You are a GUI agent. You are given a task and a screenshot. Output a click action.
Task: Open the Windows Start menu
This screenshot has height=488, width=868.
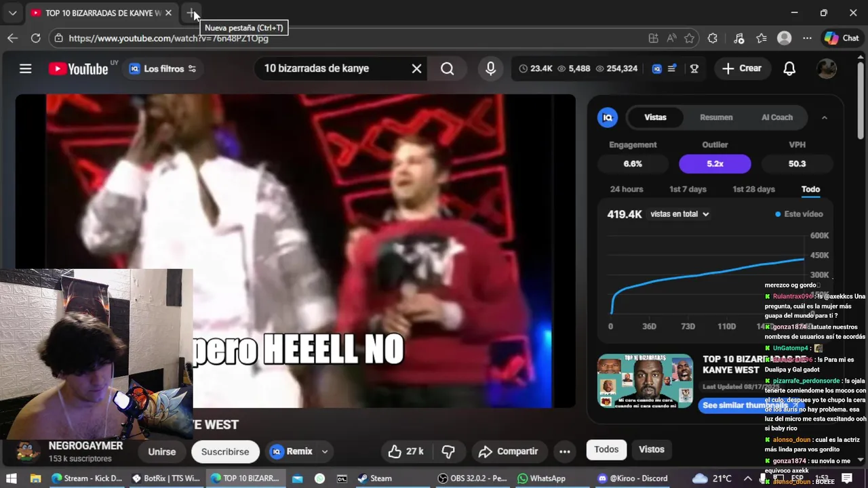tap(11, 479)
